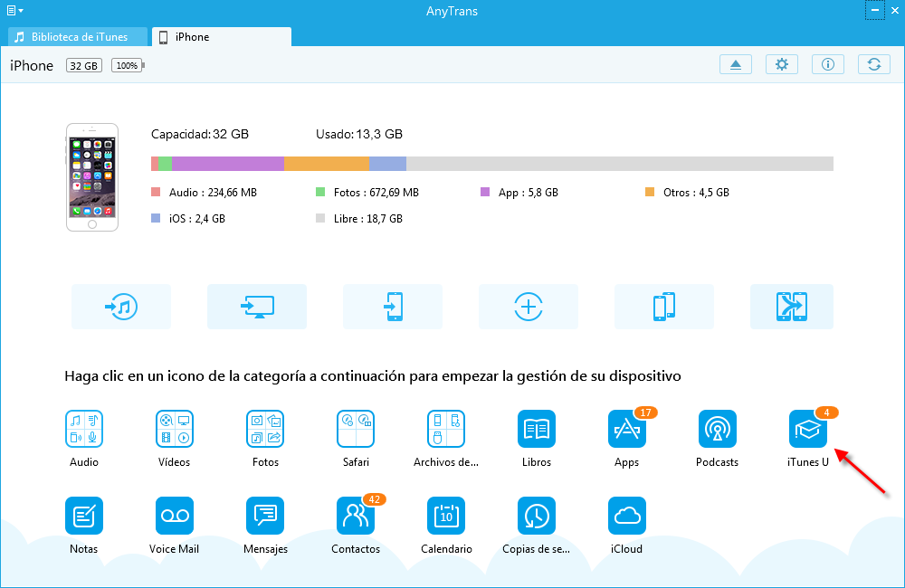The height and width of the screenshot is (588, 905).
Task: Open the Notas category
Action: click(84, 516)
